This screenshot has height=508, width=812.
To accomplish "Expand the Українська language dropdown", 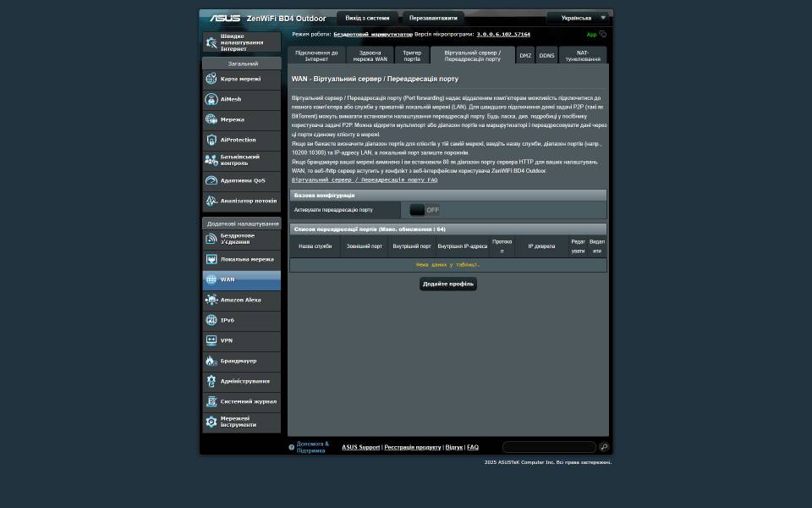I will [x=584, y=18].
